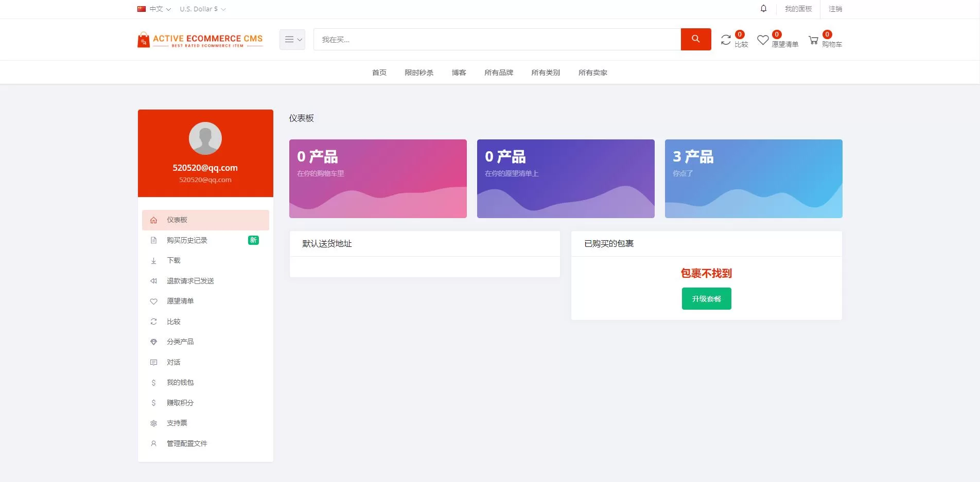Click the Active Ecommerce CMS logo
The width and height of the screenshot is (980, 482).
(x=200, y=40)
